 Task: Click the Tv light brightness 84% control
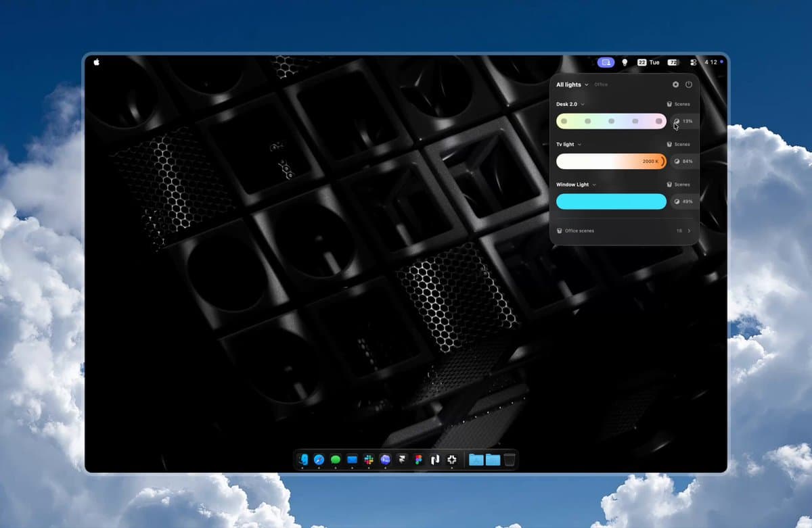pyautogui.click(x=684, y=162)
